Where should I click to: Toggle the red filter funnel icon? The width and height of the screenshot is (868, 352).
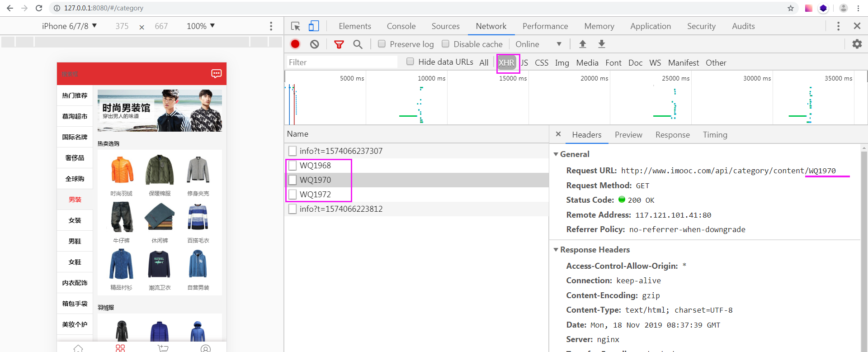(339, 44)
